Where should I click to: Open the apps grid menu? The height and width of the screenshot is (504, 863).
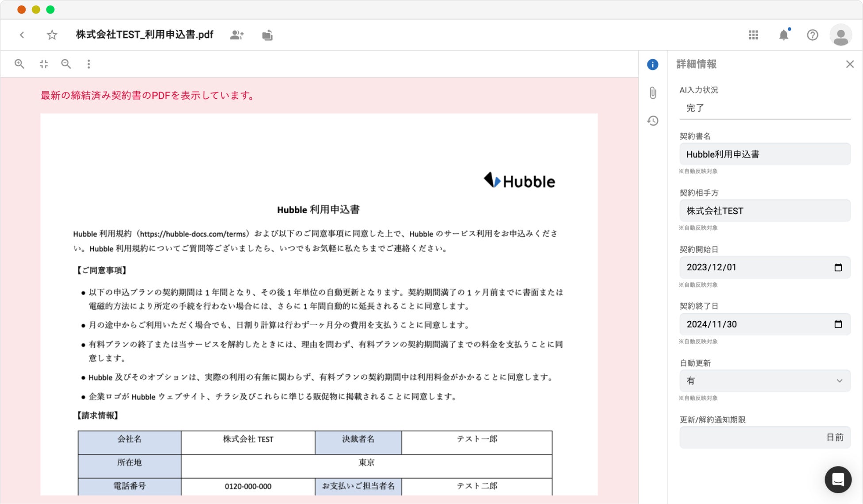[x=753, y=35]
